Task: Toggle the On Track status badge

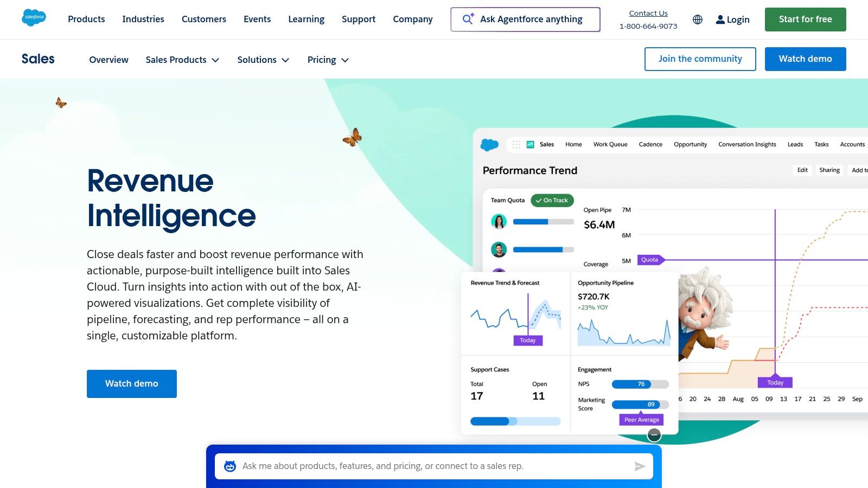Action: click(552, 200)
